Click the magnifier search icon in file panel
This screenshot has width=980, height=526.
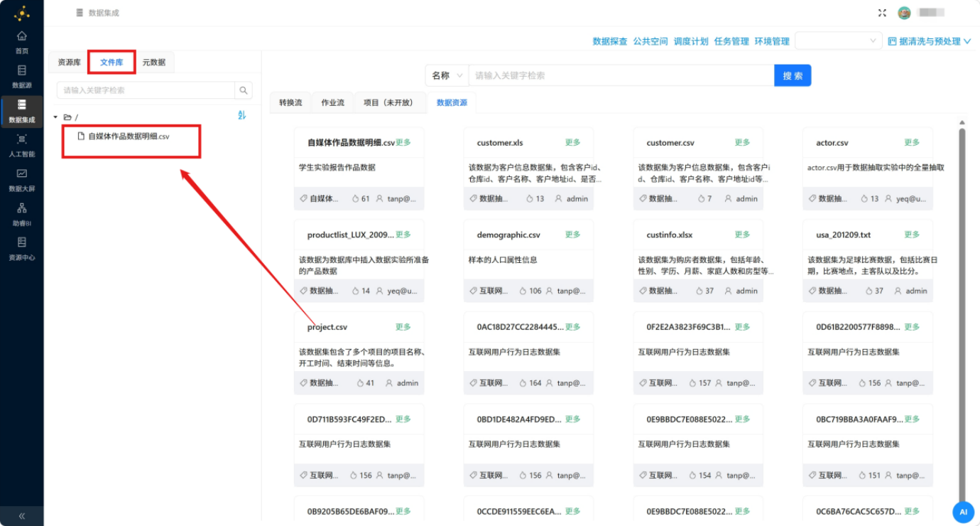click(244, 90)
